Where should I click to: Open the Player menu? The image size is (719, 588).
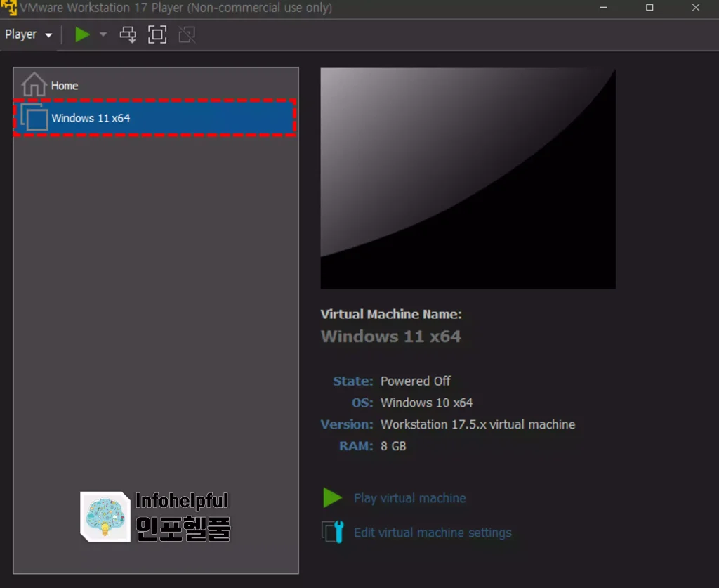(28, 34)
